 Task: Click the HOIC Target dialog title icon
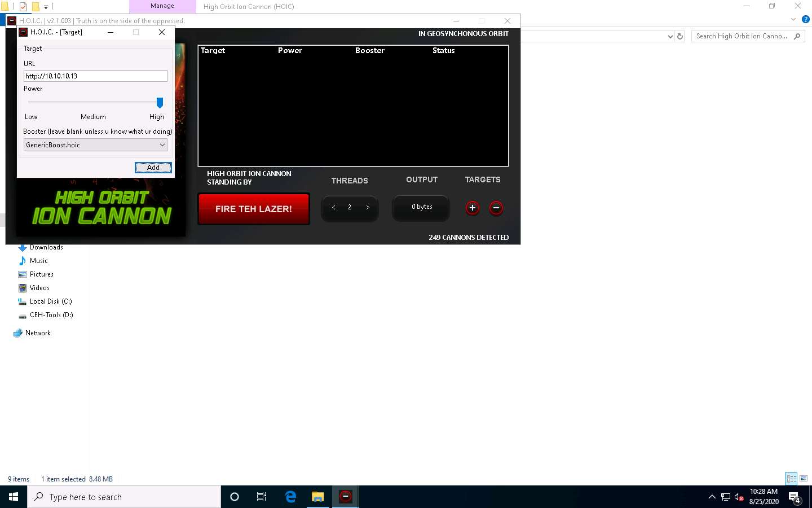23,32
